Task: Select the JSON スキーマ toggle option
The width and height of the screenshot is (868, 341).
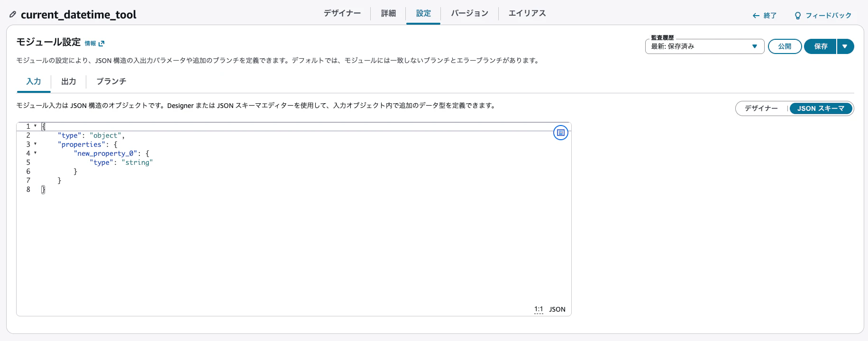Action: coord(821,108)
